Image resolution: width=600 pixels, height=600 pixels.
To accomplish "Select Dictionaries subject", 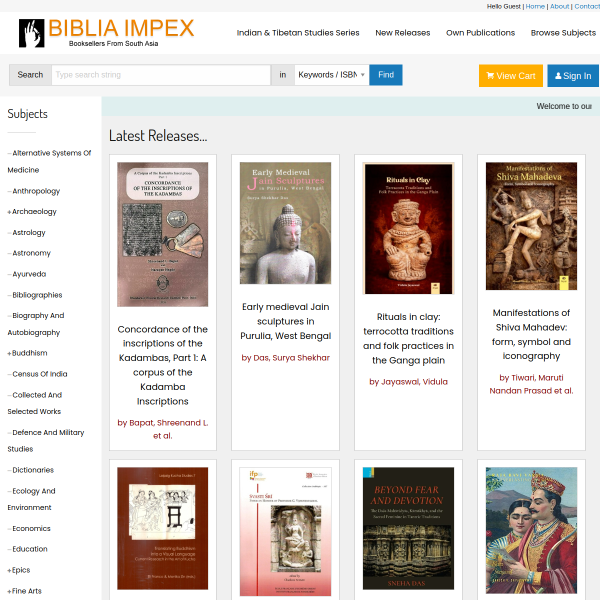I will pos(31,470).
